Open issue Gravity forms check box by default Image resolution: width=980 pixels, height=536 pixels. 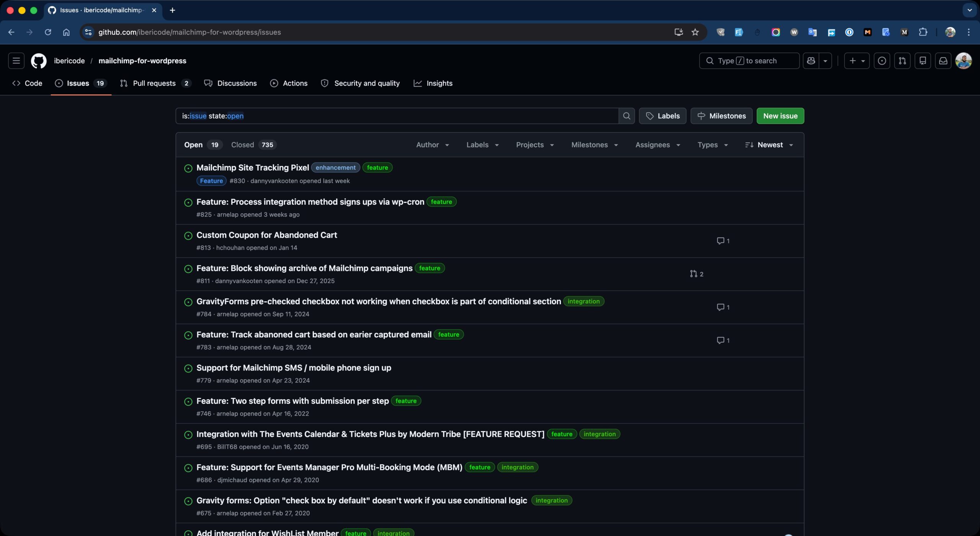click(362, 500)
